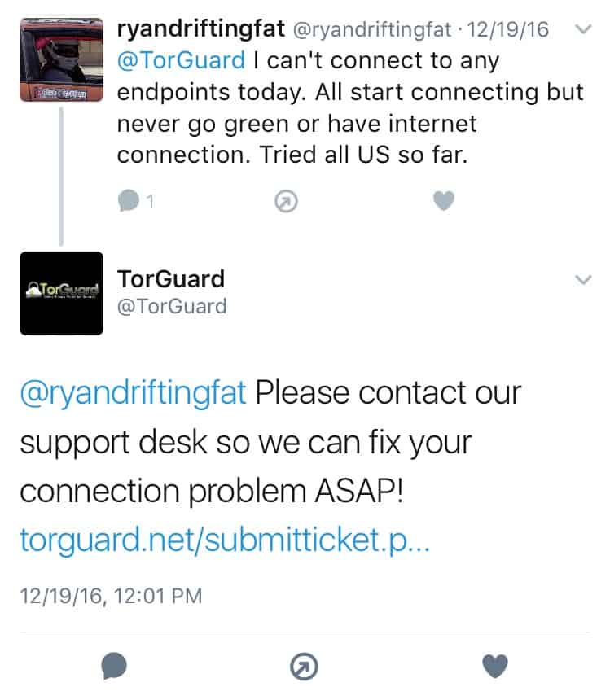
Task: Open TorGuard's black logo avatar
Action: [x=61, y=293]
